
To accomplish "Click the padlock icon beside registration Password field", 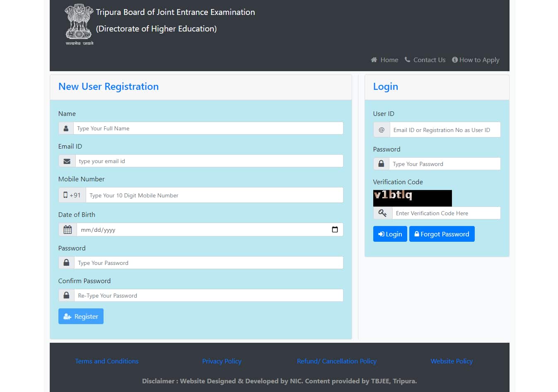I will [x=66, y=262].
